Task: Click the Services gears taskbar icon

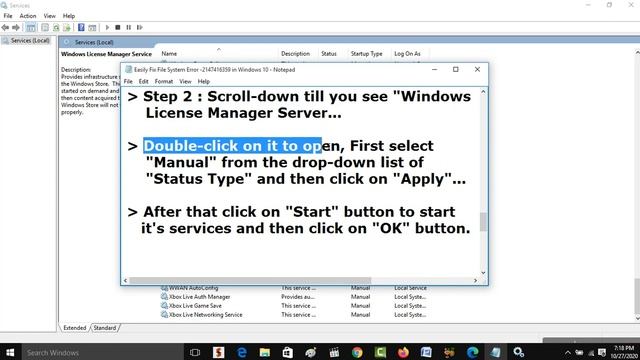Action: pos(519,352)
